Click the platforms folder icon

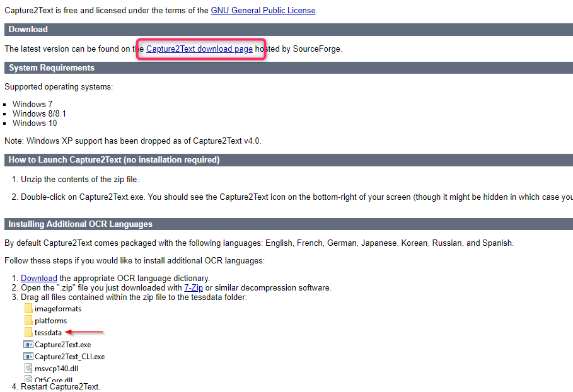[x=28, y=321]
